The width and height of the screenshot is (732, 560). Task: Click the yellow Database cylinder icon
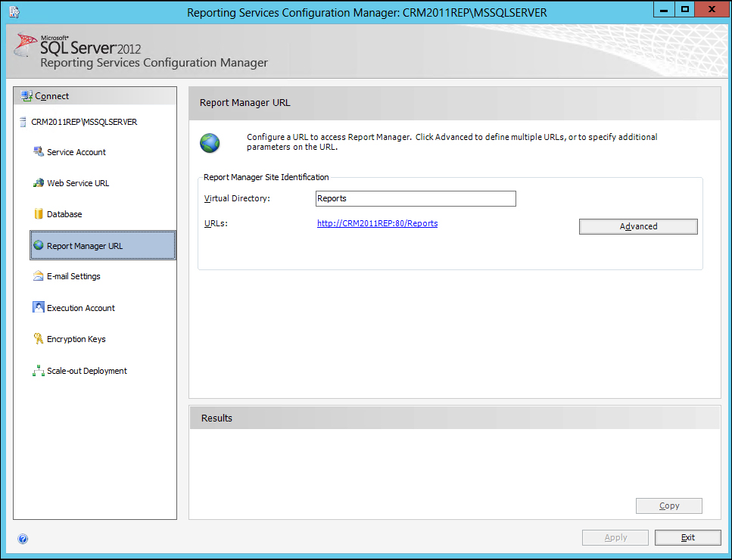point(39,213)
